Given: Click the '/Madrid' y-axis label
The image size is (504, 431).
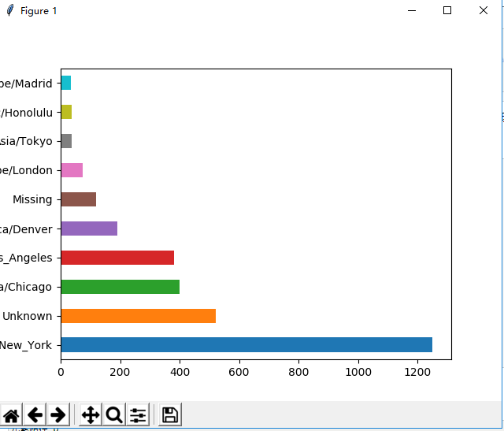Looking at the screenshot, I should tap(31, 84).
